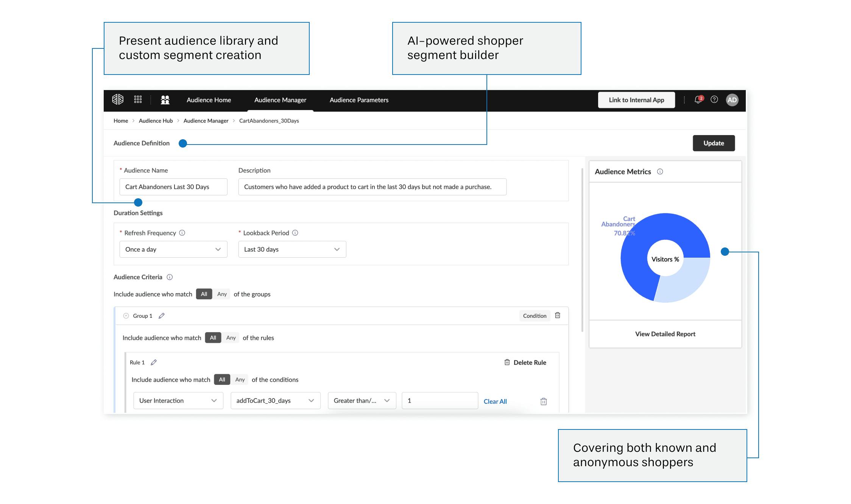Viewport: 851px width, 504px height.
Task: Click the audience people icon in navbar
Action: click(165, 100)
